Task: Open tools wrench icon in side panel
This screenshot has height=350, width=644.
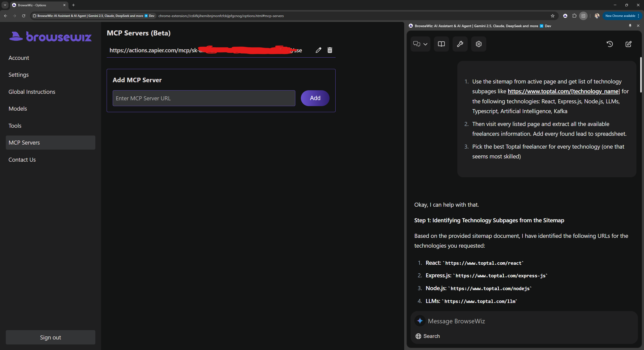Action: pos(460,44)
